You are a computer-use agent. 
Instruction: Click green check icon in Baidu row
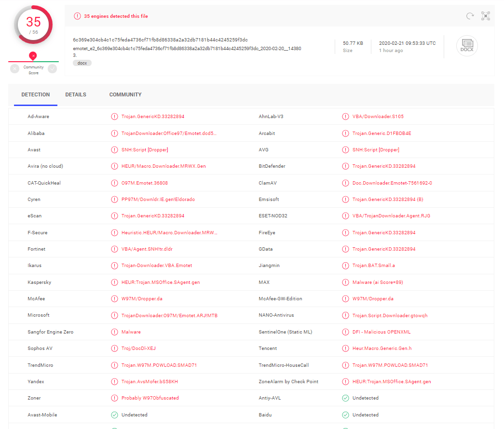pyautogui.click(x=345, y=415)
